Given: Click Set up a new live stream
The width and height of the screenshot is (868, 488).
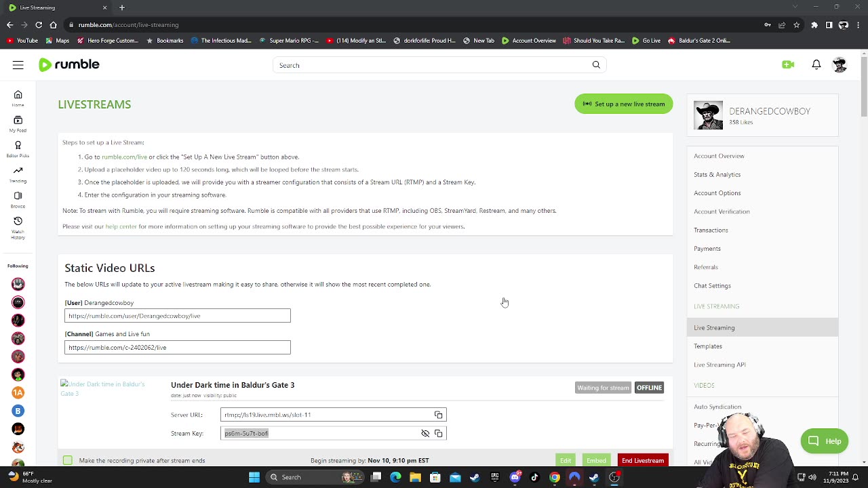Looking at the screenshot, I should point(624,104).
